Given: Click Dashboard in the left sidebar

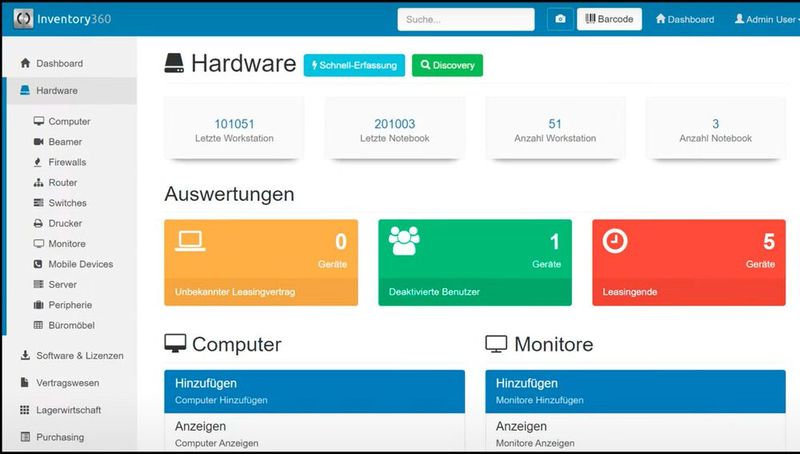Looking at the screenshot, I should [59, 63].
